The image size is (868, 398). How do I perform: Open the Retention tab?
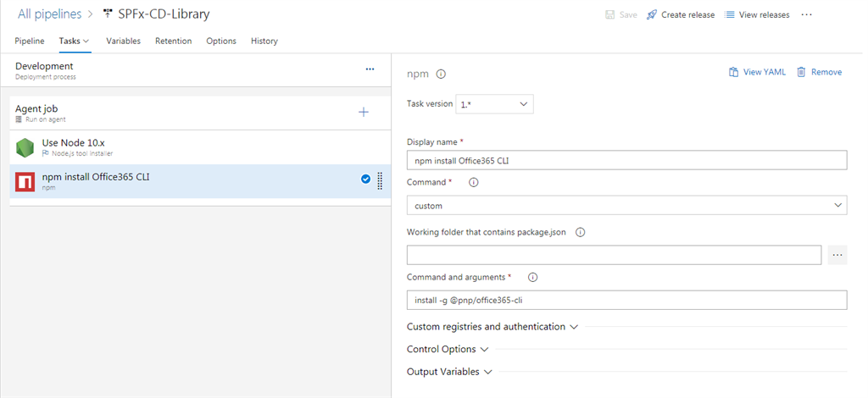173,41
